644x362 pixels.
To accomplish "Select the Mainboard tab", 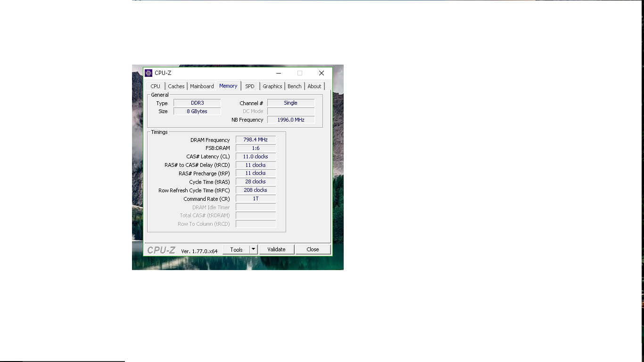I will click(202, 86).
